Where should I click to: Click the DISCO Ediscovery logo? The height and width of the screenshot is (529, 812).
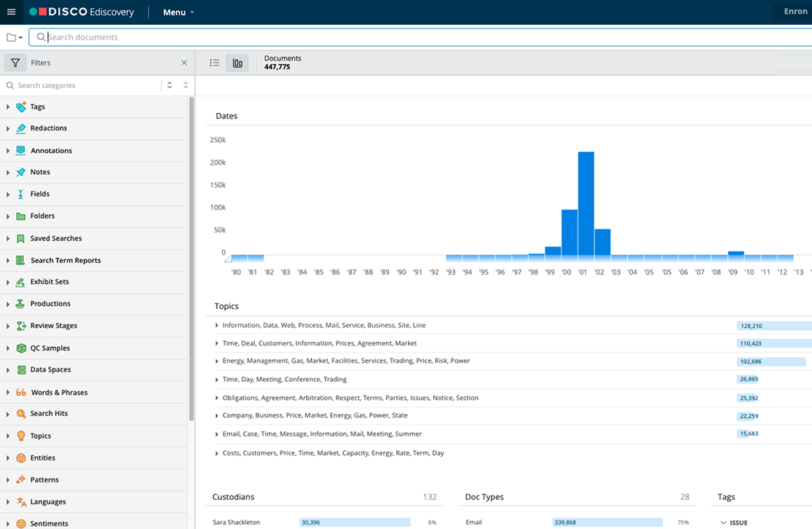pyautogui.click(x=82, y=12)
